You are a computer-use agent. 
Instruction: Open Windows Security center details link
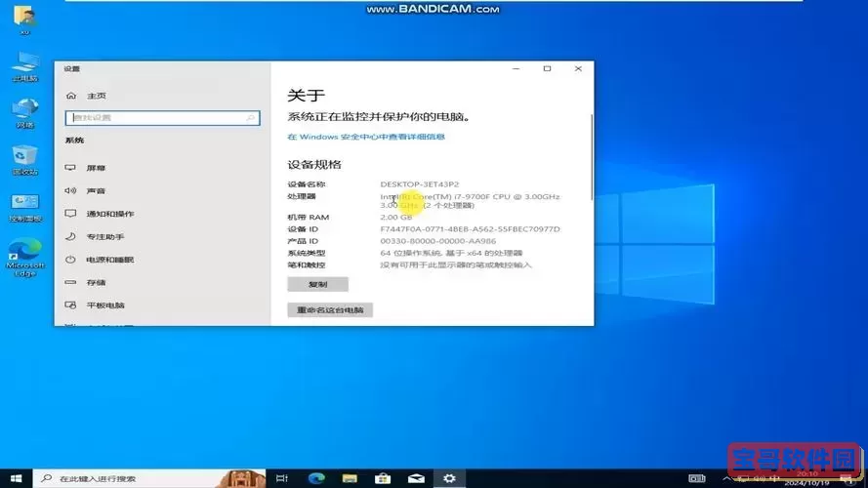point(366,137)
